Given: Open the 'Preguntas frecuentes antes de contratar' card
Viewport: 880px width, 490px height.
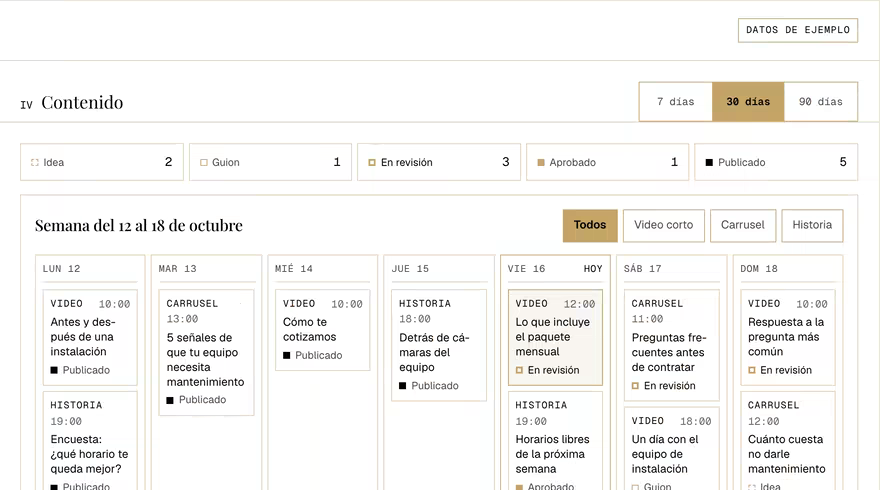Looking at the screenshot, I should (x=672, y=345).
